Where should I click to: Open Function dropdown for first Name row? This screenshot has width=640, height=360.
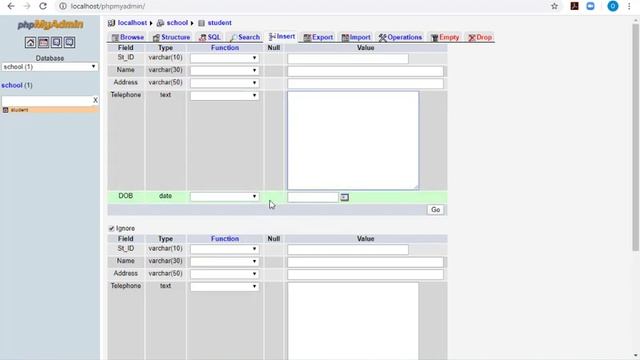point(224,71)
